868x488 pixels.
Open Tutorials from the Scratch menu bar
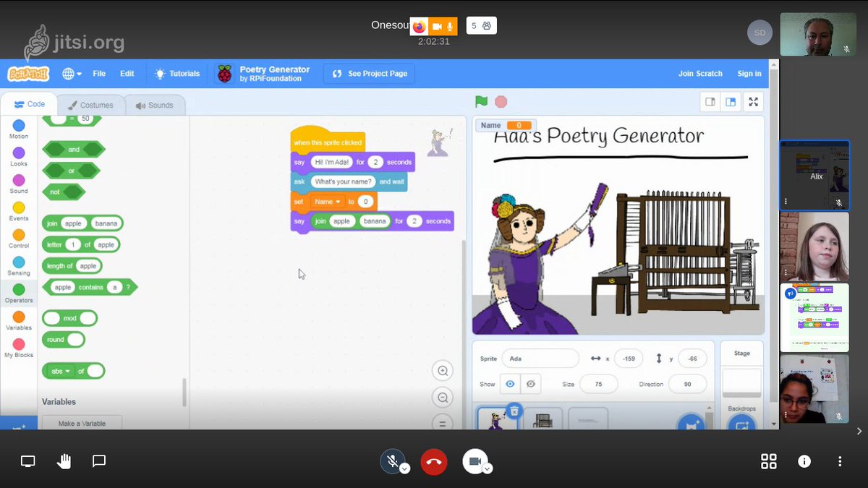176,74
